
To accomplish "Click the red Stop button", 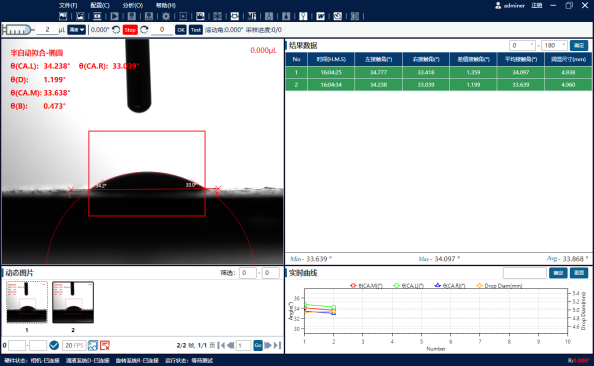I will pos(130,30).
